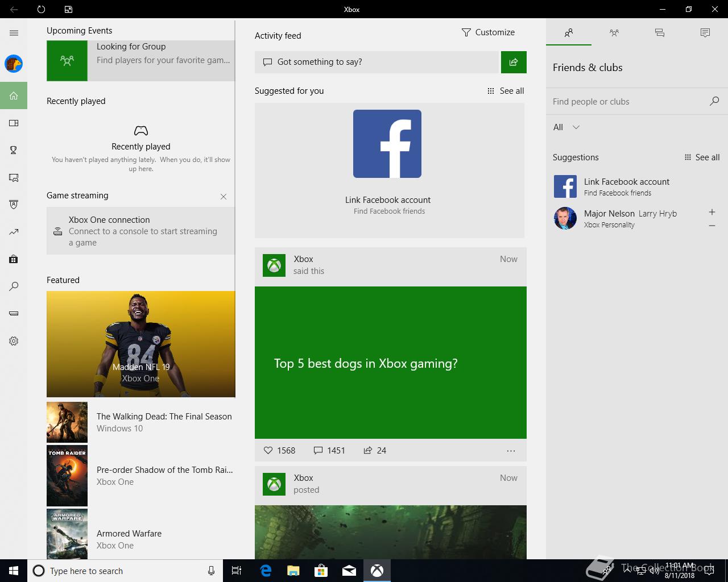Open Microsoft Store from taskbar
The height and width of the screenshot is (582, 728).
[321, 571]
